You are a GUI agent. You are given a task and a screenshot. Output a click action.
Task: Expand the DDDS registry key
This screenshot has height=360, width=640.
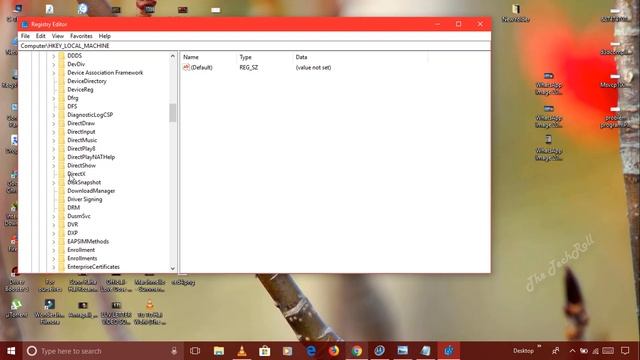(x=53, y=56)
